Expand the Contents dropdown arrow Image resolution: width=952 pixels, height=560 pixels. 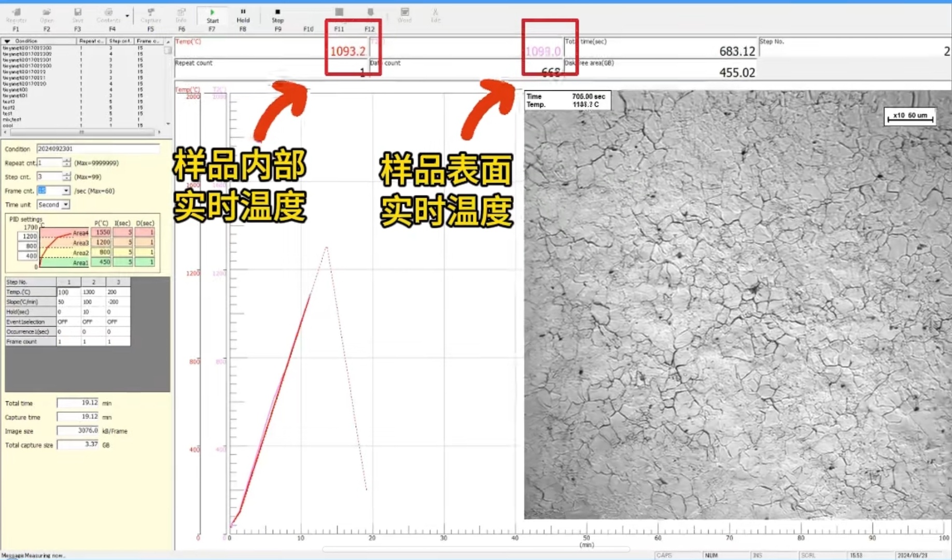[127, 16]
